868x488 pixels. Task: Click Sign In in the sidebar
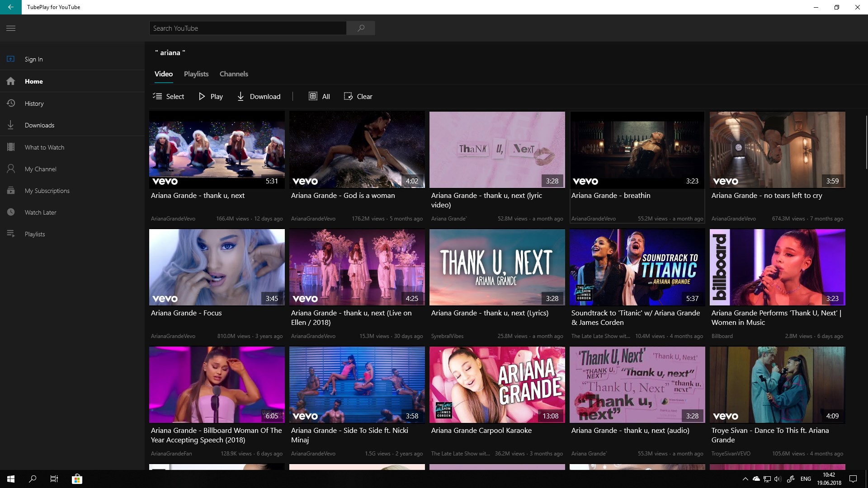pos(34,59)
